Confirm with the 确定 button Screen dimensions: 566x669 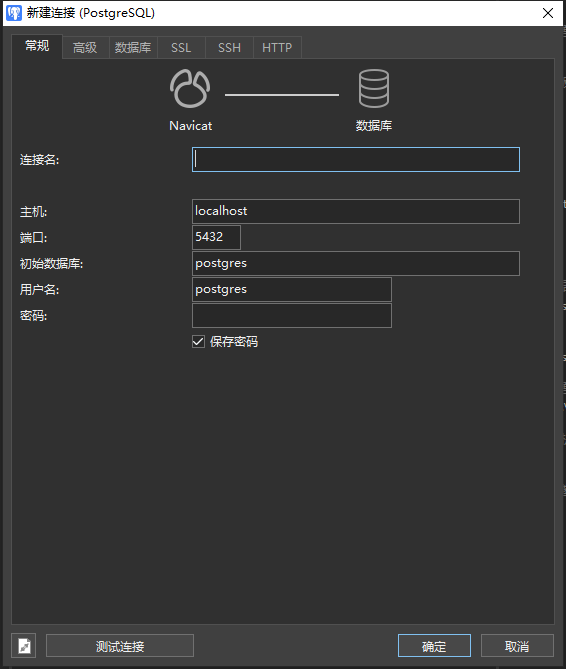[x=434, y=646]
